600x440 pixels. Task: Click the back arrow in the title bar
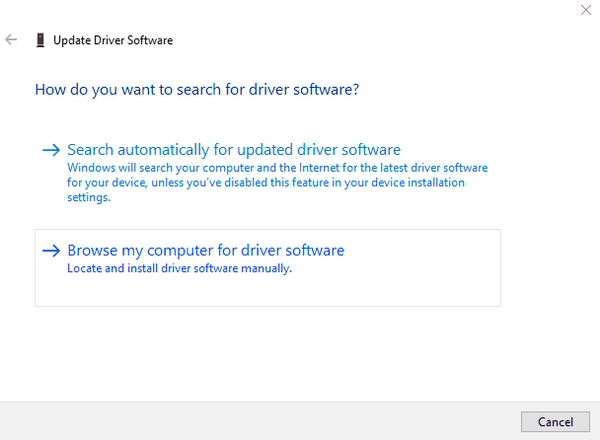click(x=11, y=40)
